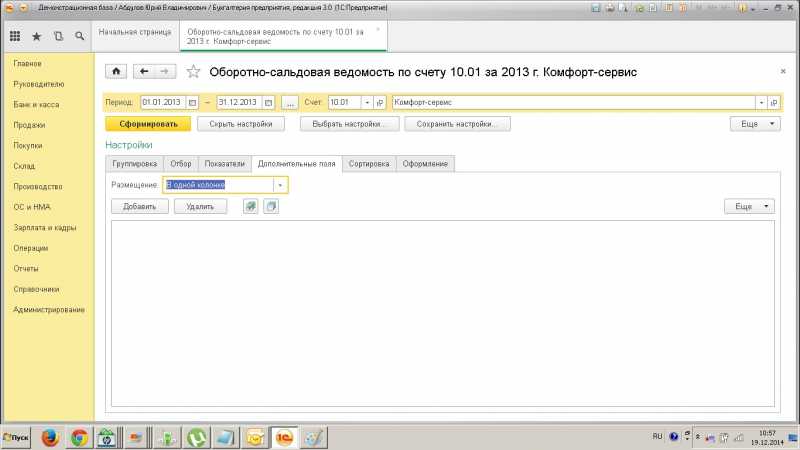Switch to the Отбор settings tab

tap(181, 164)
